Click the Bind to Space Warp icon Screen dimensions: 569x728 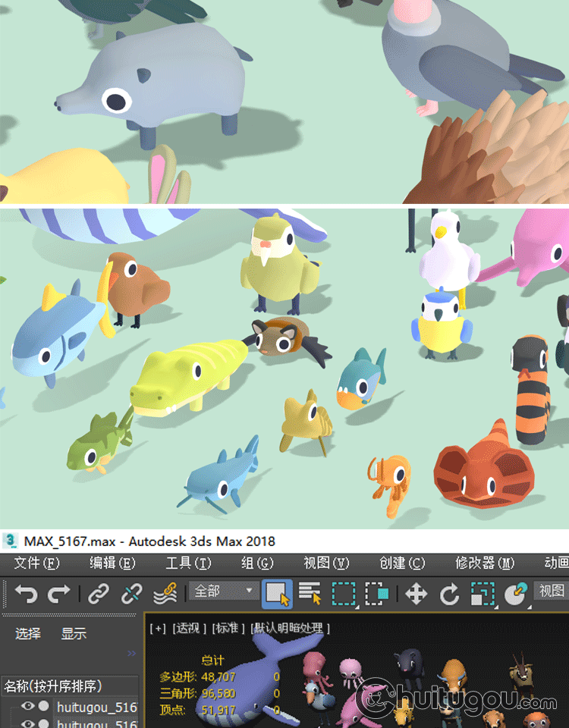[165, 594]
